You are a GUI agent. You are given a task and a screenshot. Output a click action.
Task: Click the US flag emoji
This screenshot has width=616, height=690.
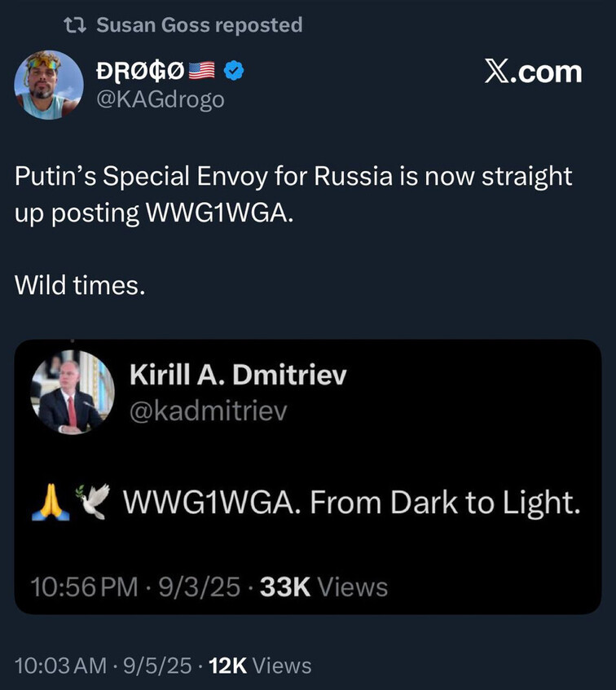pos(202,73)
